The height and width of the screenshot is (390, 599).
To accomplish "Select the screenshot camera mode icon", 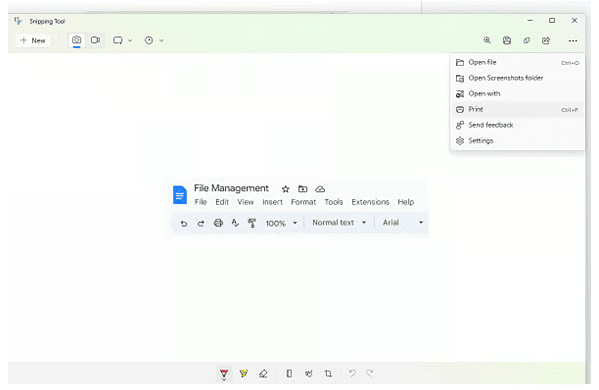I will (x=76, y=40).
